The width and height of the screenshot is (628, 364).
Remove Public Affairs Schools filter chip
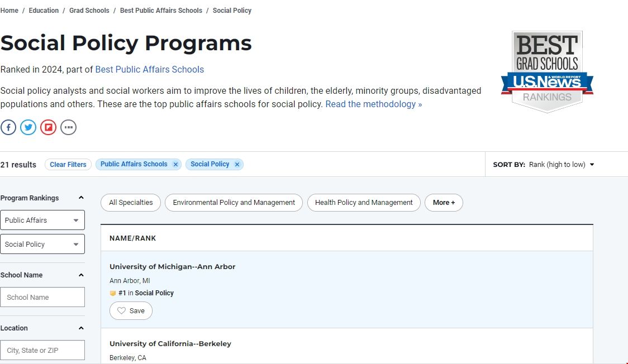(x=175, y=165)
